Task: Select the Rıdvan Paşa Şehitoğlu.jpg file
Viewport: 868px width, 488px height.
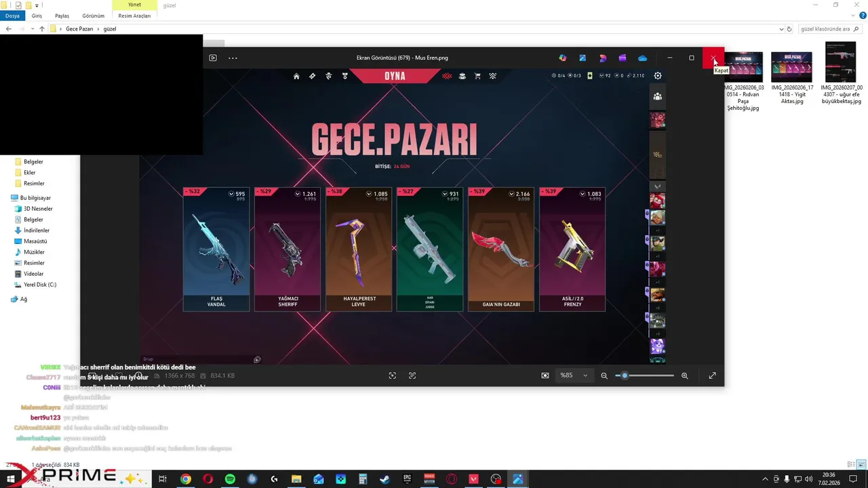Action: pyautogui.click(x=743, y=81)
